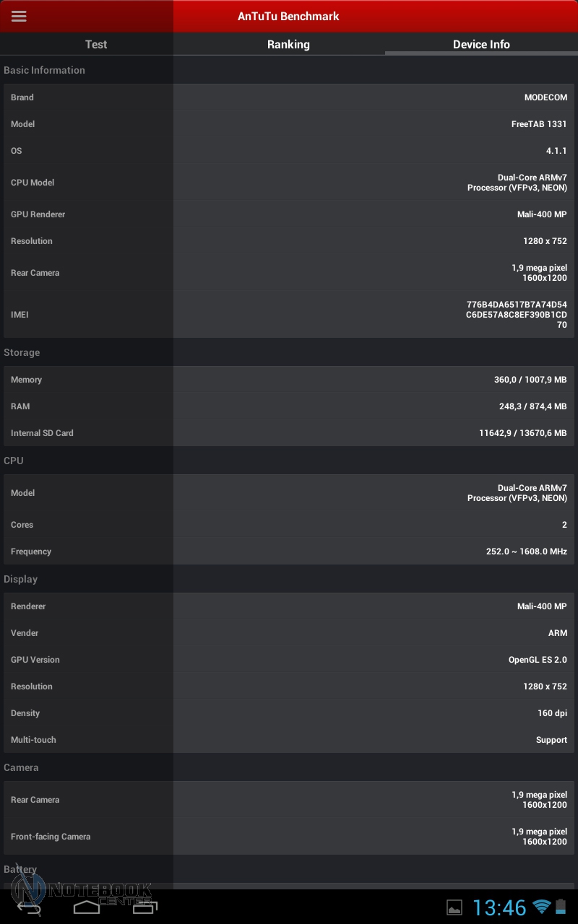Screen dimensions: 578x924
Task: Tap the Internal SD Card row
Action: tap(289, 433)
